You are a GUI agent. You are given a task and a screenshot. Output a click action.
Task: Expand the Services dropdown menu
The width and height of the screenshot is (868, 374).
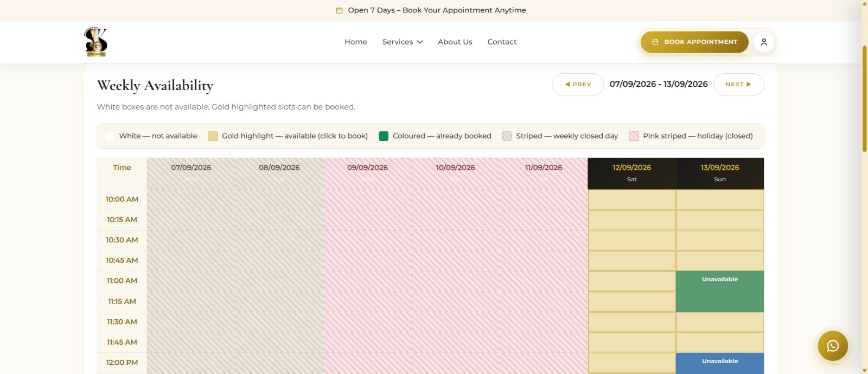coord(403,42)
